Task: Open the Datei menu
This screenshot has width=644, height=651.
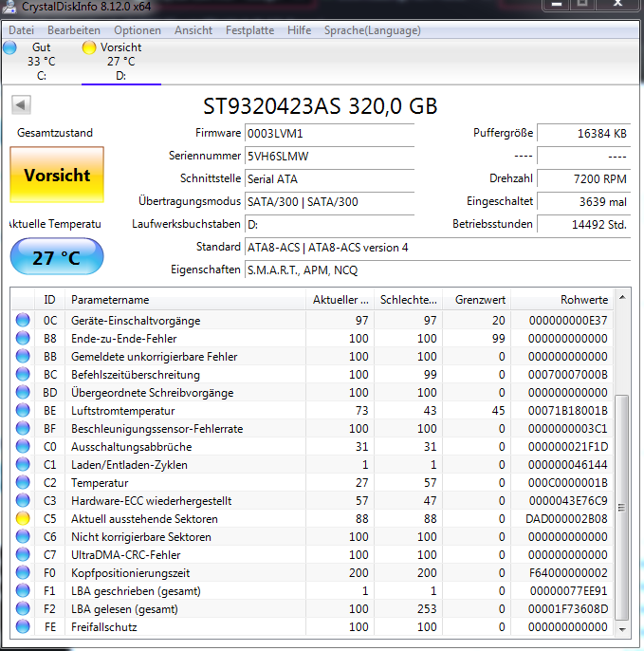Action: 21,30
